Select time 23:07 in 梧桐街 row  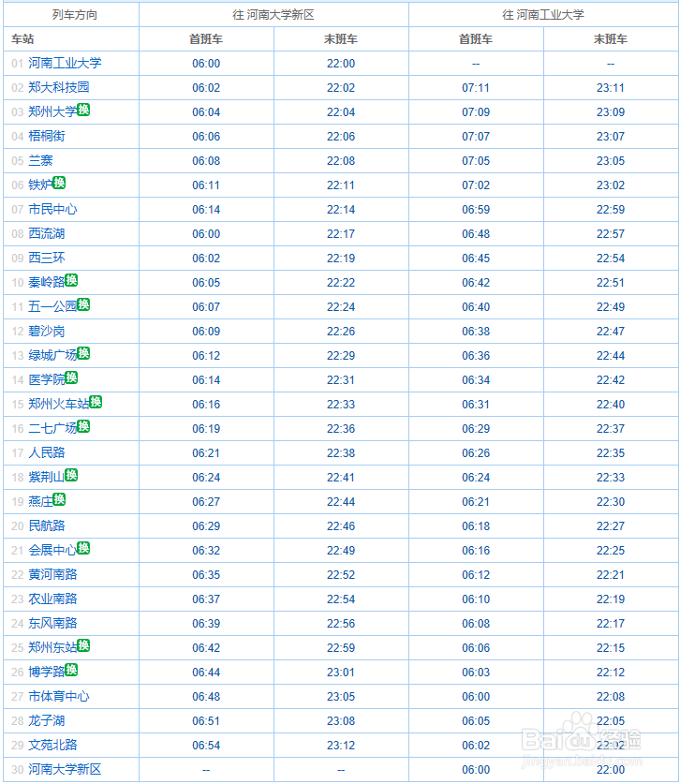[611, 137]
